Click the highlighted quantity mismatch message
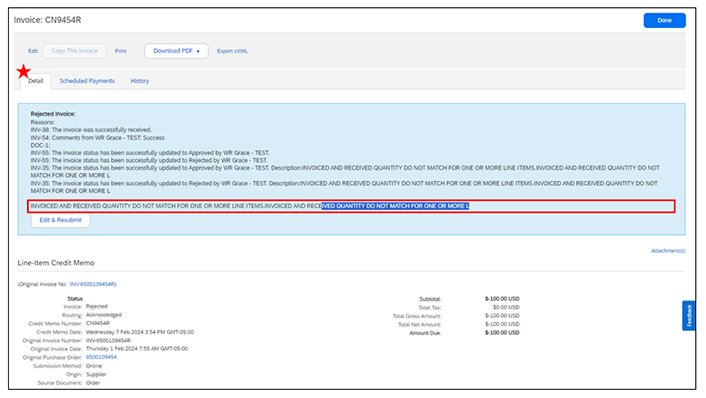 351,206
